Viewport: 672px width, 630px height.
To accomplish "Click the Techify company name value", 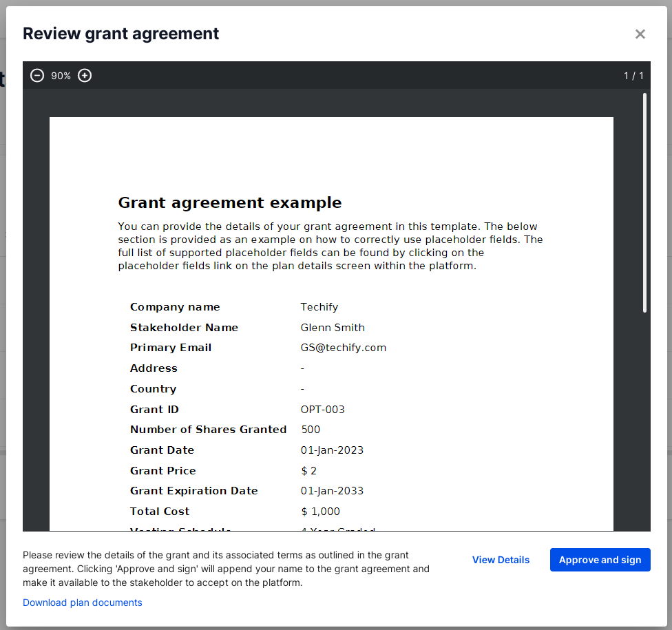I will (x=319, y=307).
